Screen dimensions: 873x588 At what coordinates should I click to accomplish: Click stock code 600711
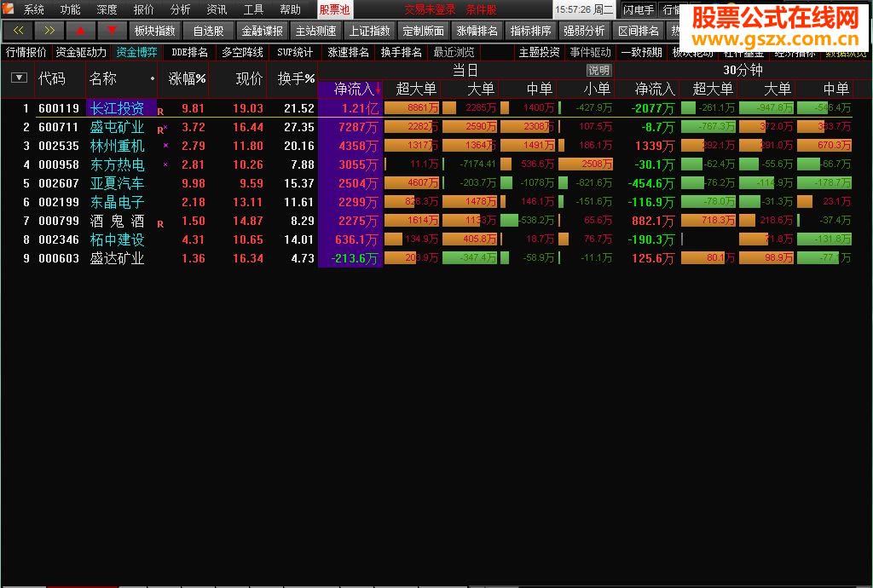coord(59,127)
